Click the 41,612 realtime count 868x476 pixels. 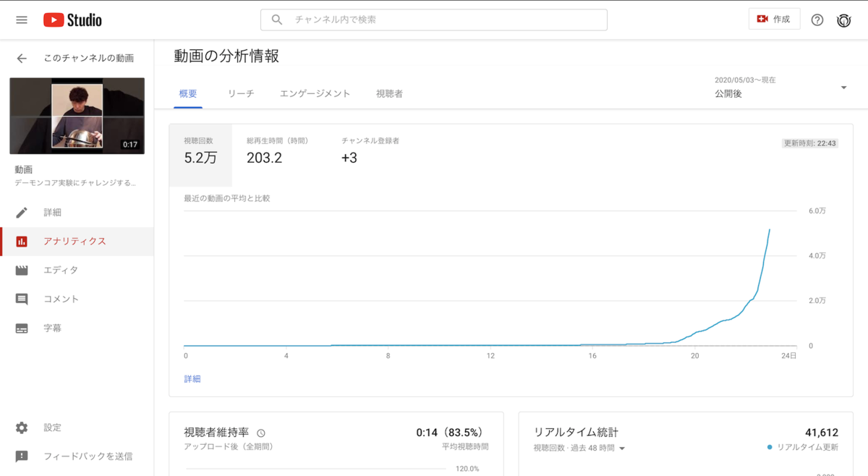tap(822, 432)
